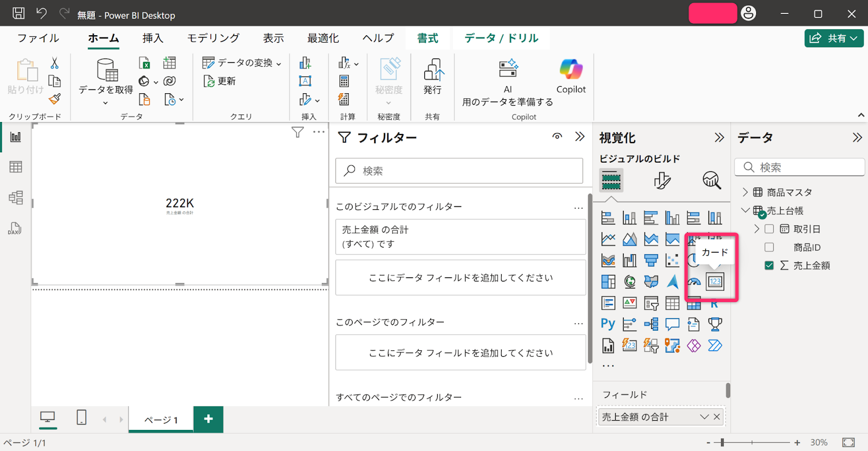Select the scatter chart visual
The height and width of the screenshot is (451, 868).
tap(672, 260)
